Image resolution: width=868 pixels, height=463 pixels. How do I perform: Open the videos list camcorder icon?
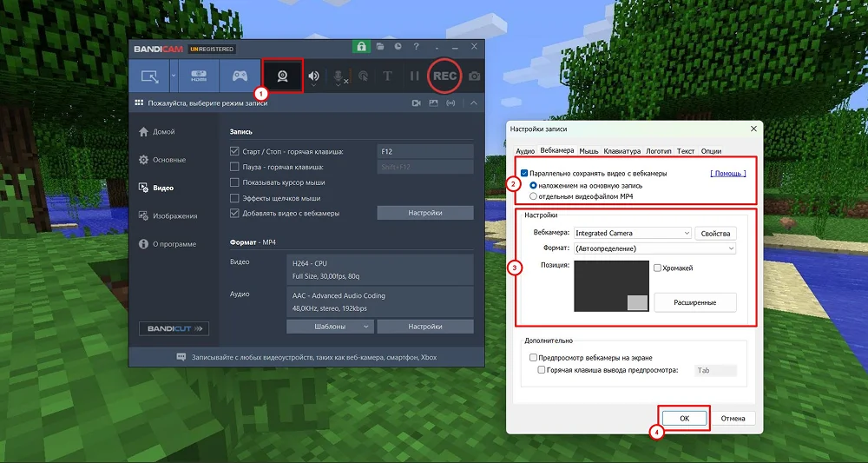click(x=417, y=103)
